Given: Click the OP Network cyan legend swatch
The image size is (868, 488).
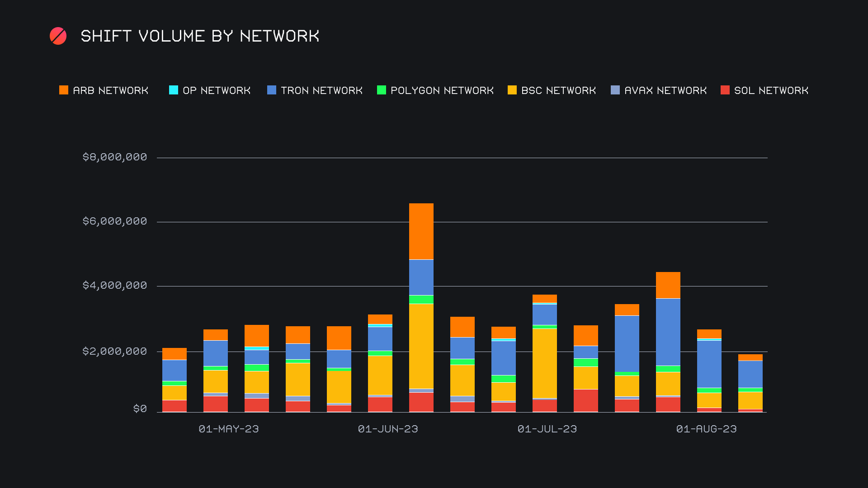Looking at the screenshot, I should click(174, 90).
